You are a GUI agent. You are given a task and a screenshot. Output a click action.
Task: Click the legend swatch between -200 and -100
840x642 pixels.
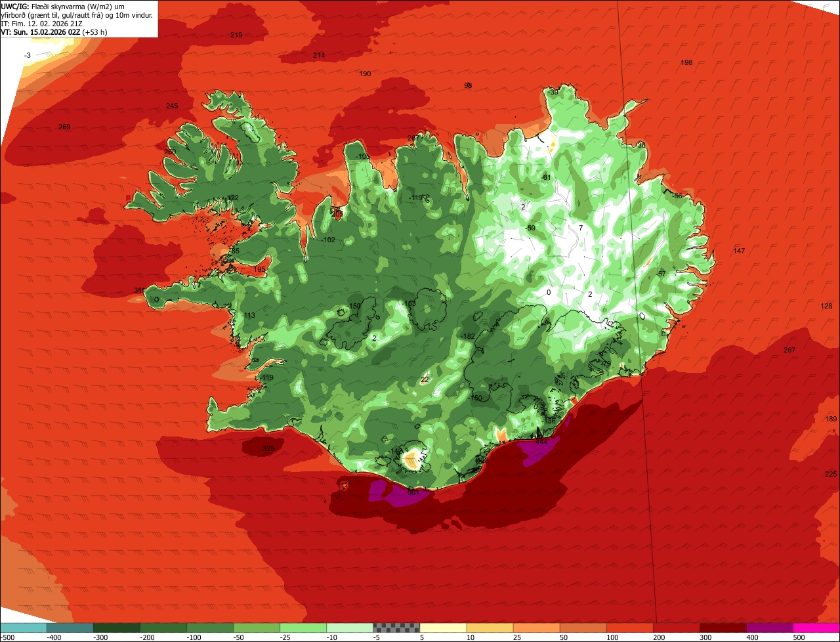point(163,628)
